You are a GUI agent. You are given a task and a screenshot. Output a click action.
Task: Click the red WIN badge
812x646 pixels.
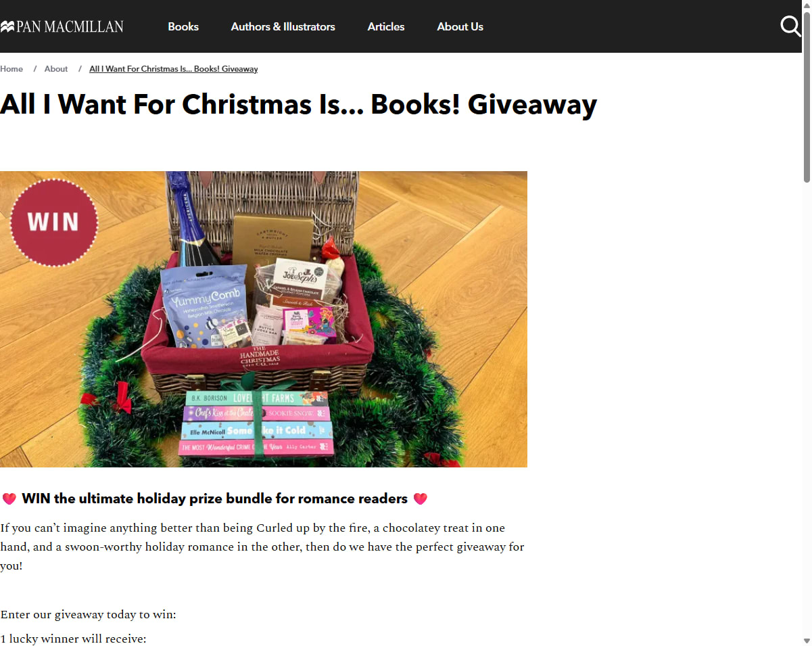[x=54, y=223]
